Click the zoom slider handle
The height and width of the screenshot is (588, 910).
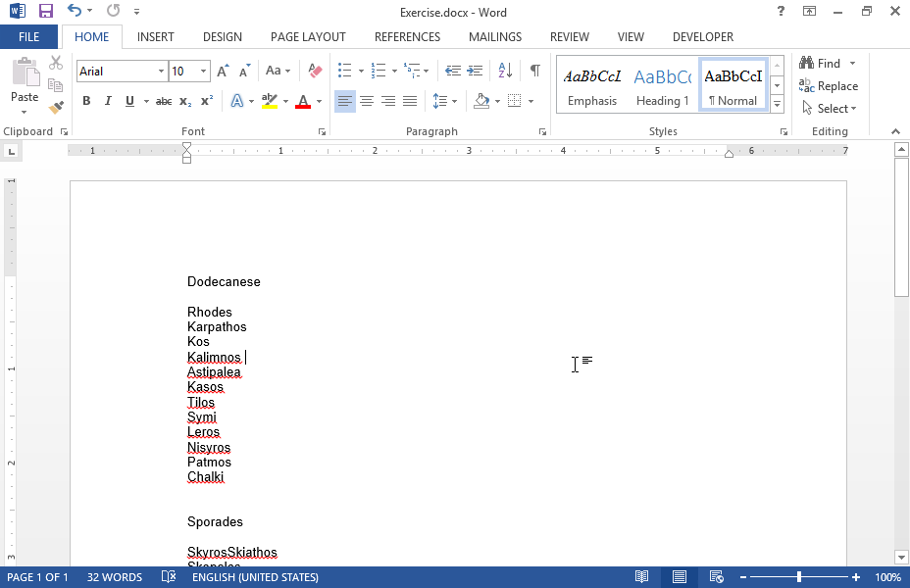click(x=799, y=577)
